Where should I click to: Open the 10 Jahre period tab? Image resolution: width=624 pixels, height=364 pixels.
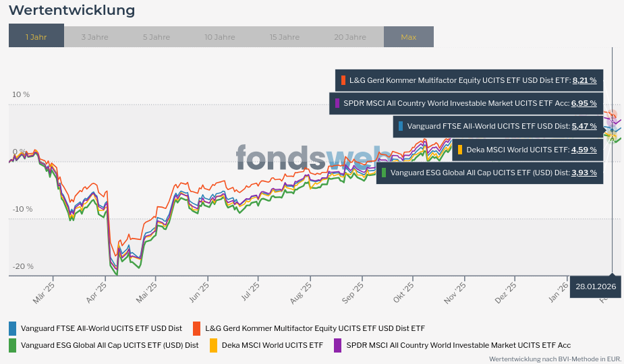[x=220, y=37]
